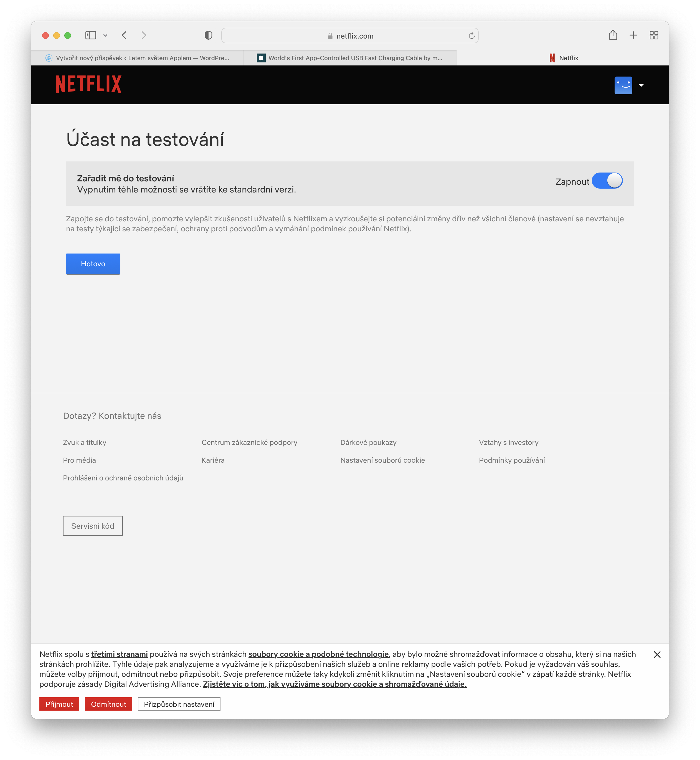Open the Safari share menu

click(x=612, y=35)
